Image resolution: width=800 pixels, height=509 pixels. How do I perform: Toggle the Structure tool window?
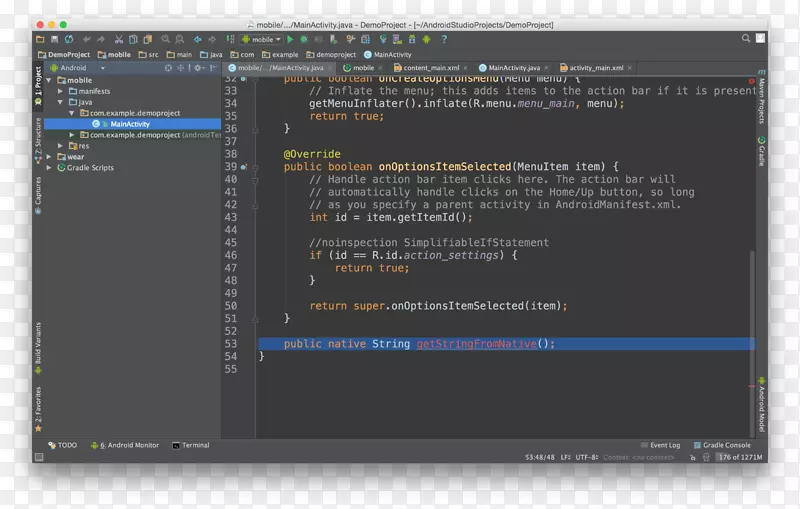(x=38, y=137)
